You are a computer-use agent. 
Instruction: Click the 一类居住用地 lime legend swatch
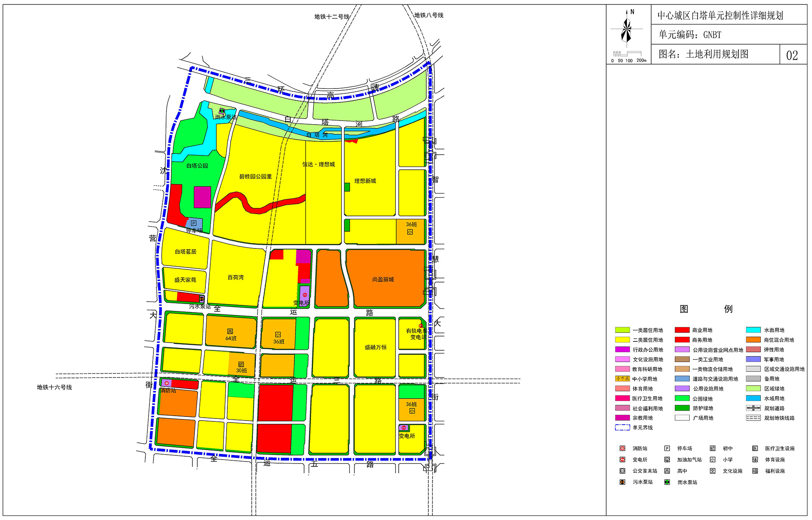click(622, 330)
